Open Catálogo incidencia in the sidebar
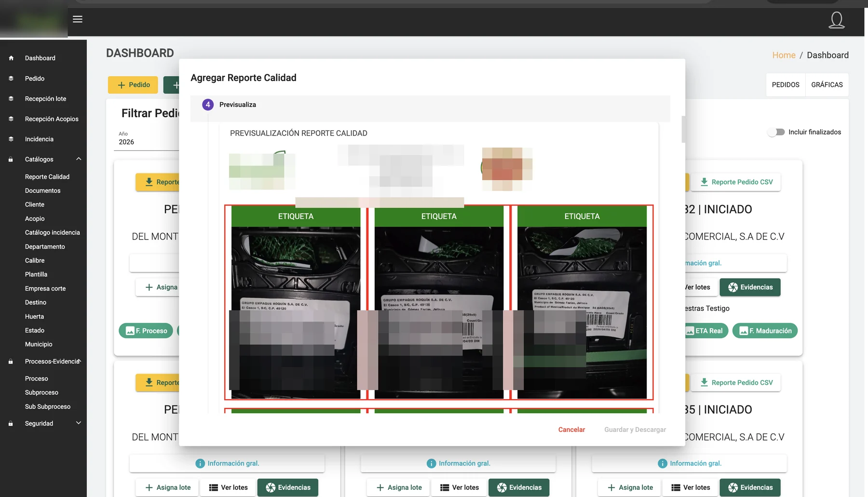Image resolution: width=868 pixels, height=497 pixels. click(53, 232)
